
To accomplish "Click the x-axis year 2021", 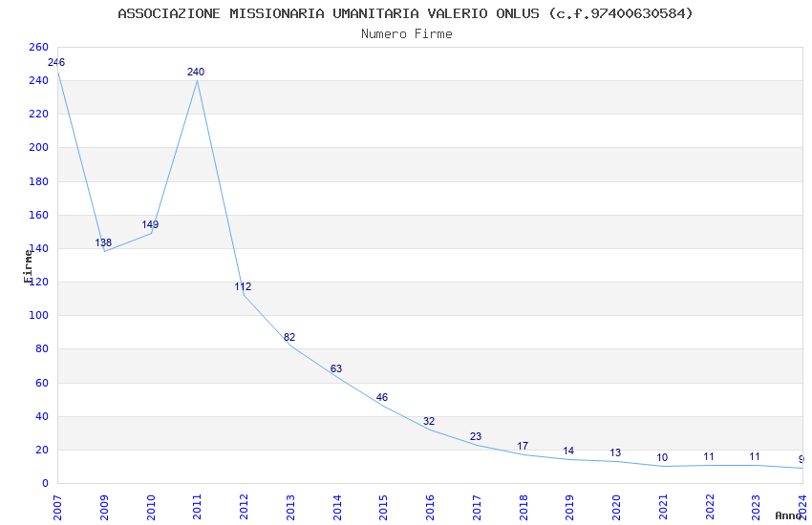I will pyautogui.click(x=663, y=508).
